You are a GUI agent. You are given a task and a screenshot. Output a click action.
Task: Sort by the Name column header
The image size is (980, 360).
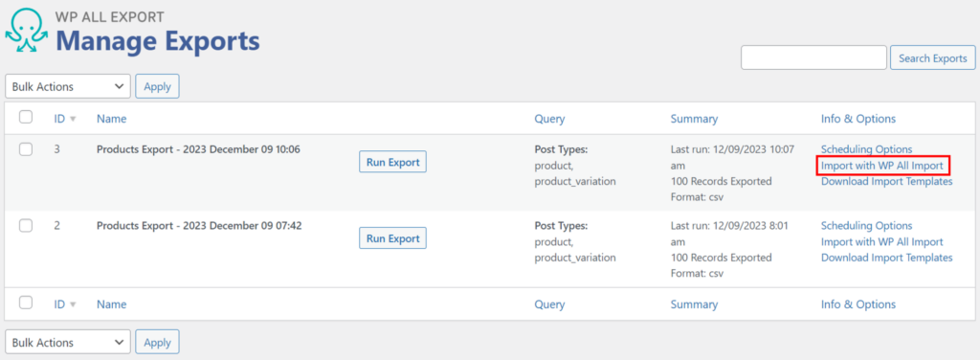tap(111, 119)
